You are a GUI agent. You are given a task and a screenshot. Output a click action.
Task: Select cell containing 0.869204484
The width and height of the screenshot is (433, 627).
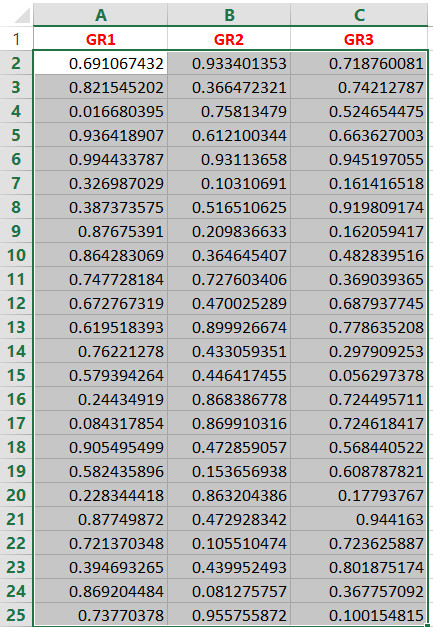point(100,591)
